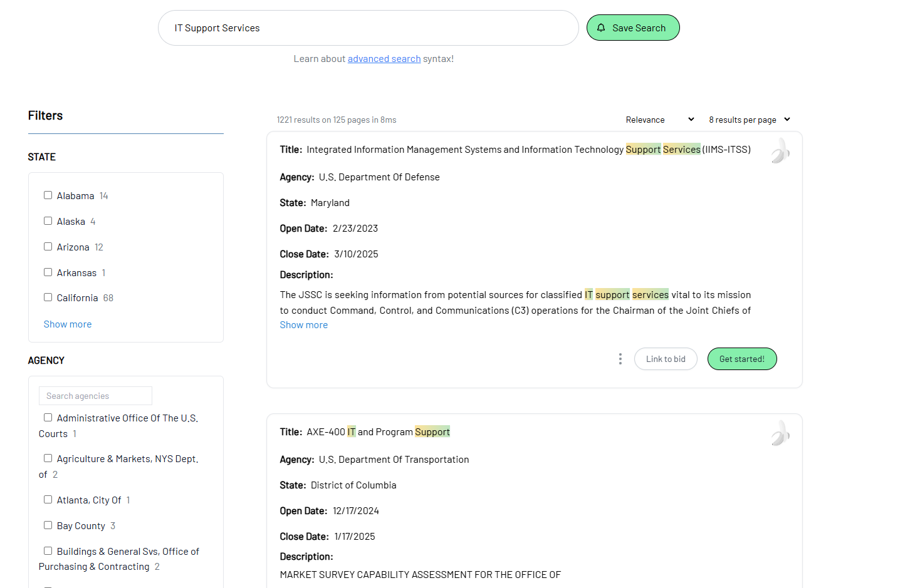Check the Alaska state filter
Image resolution: width=910 pixels, height=588 pixels.
coord(48,221)
